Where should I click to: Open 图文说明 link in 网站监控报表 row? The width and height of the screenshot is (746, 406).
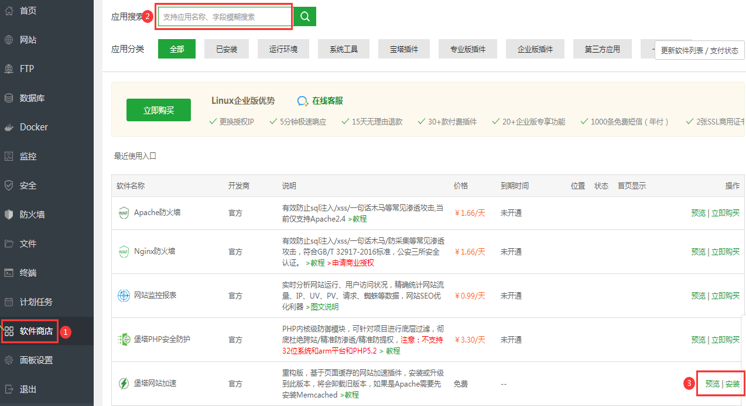click(322, 307)
